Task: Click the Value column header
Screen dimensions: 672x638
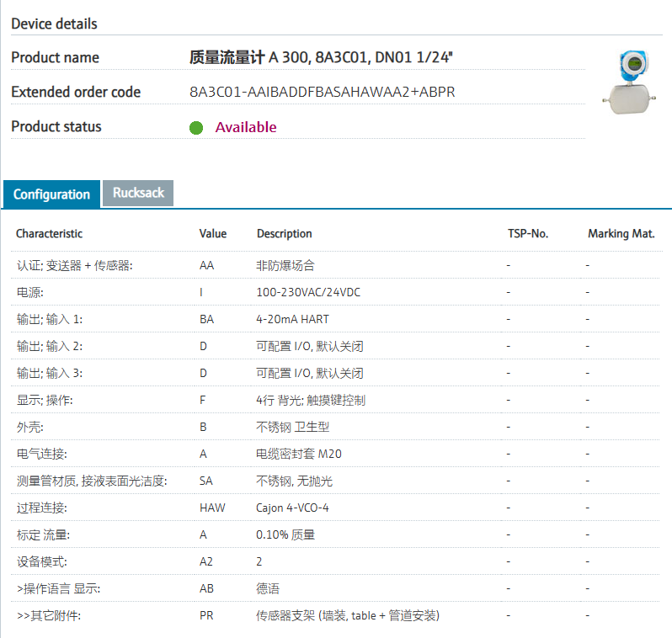Action: point(213,233)
